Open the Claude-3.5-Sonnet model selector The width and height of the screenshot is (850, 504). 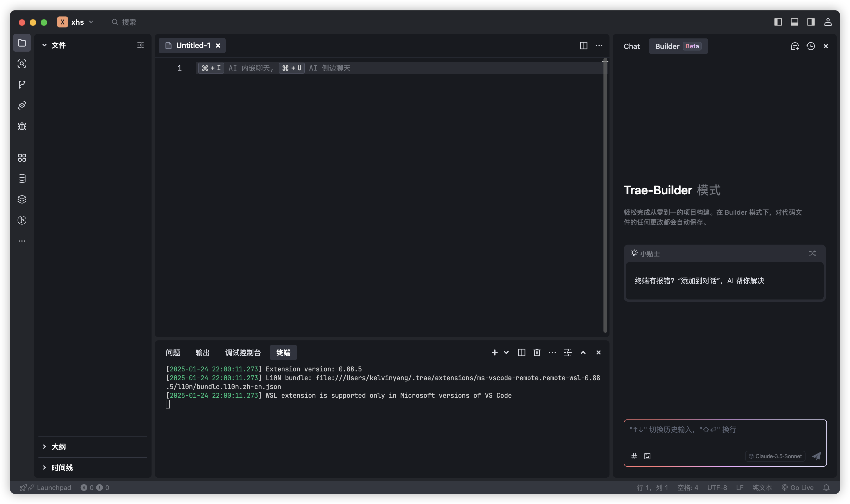tap(775, 456)
